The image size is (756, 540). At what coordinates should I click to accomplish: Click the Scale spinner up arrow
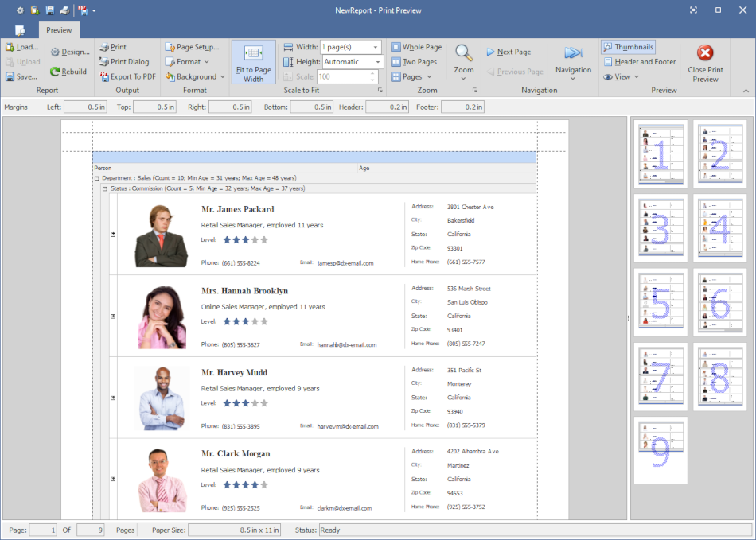tap(372, 73)
